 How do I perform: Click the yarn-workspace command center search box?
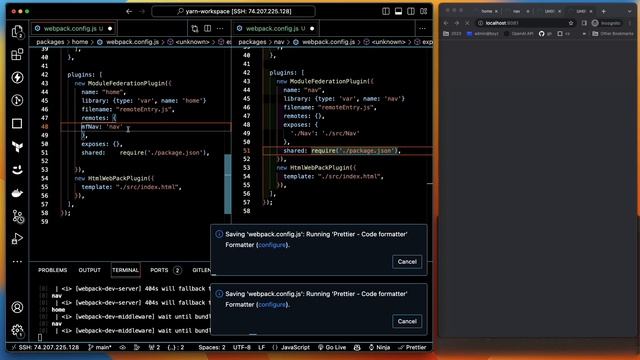[233, 11]
